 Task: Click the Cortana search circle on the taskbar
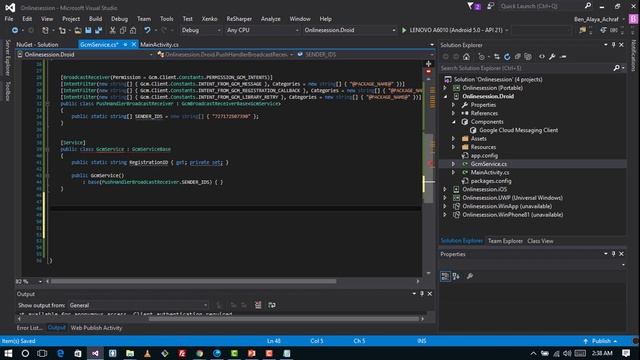[x=25, y=353]
